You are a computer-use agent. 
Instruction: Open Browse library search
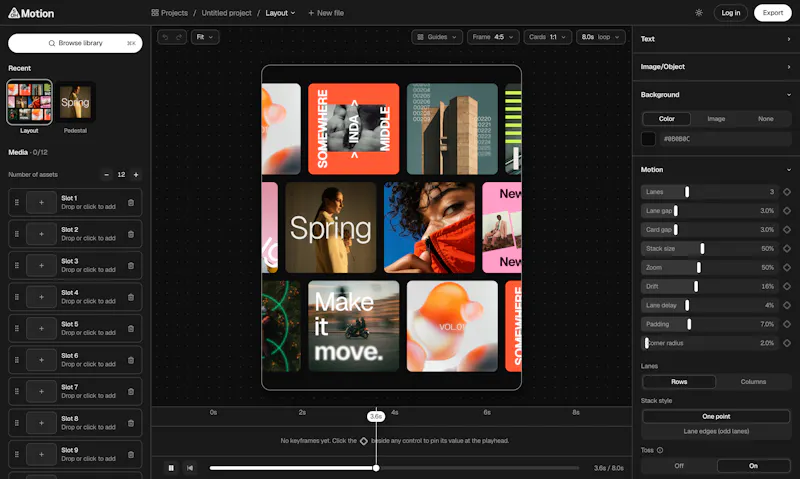coord(75,43)
